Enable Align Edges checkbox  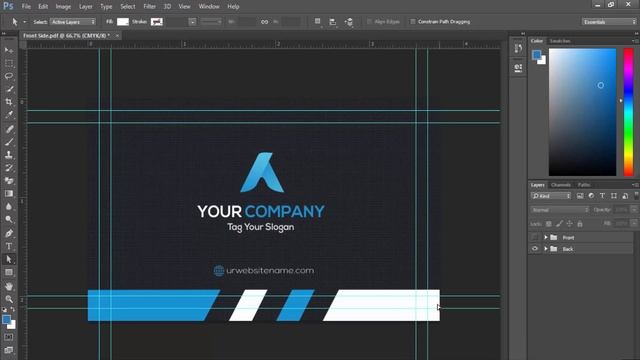click(369, 22)
